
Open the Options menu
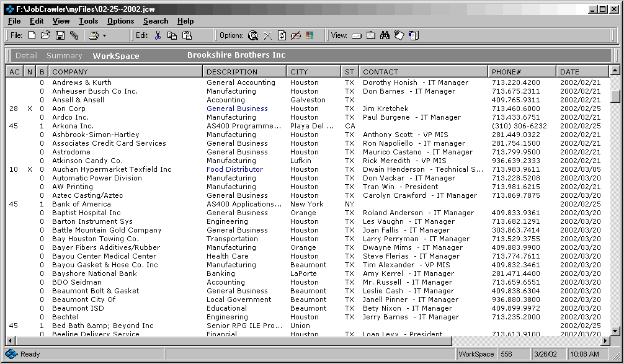pyautogui.click(x=120, y=21)
